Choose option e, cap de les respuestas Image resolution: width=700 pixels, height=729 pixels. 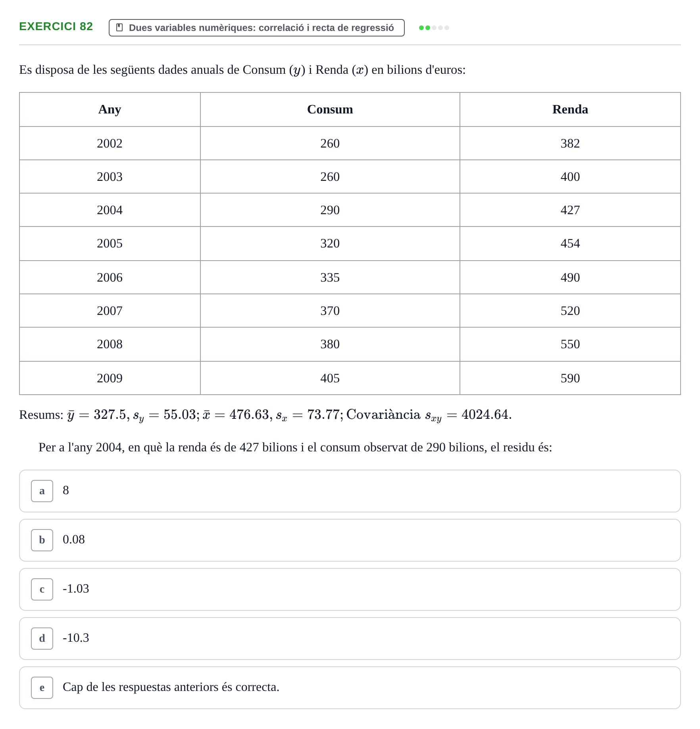(350, 688)
